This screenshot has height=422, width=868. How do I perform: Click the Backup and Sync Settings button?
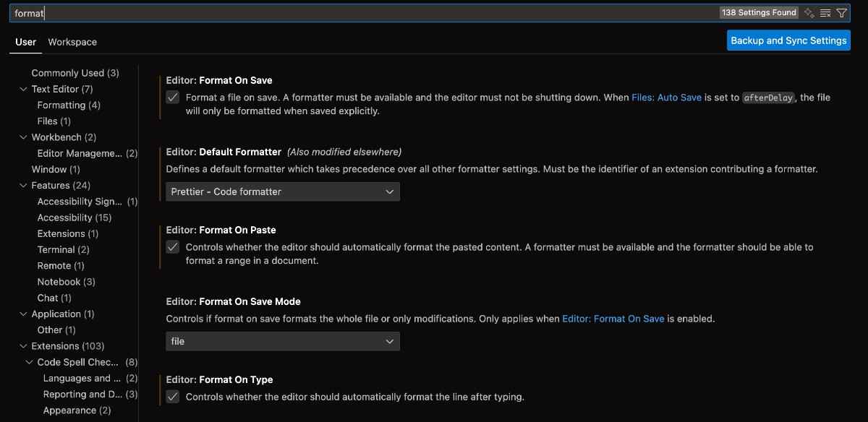(788, 40)
